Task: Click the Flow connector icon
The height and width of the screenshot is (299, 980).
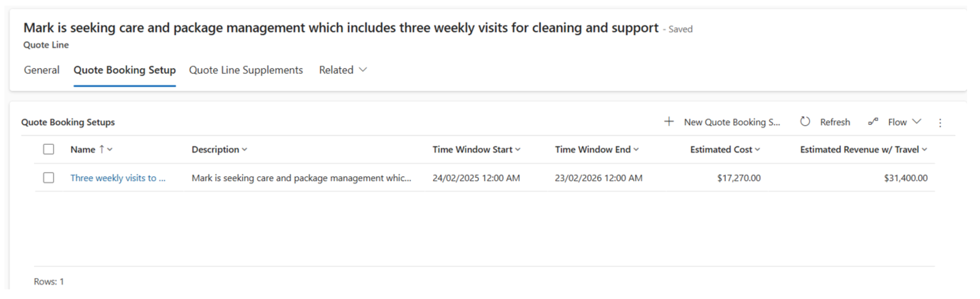Action: 873,122
